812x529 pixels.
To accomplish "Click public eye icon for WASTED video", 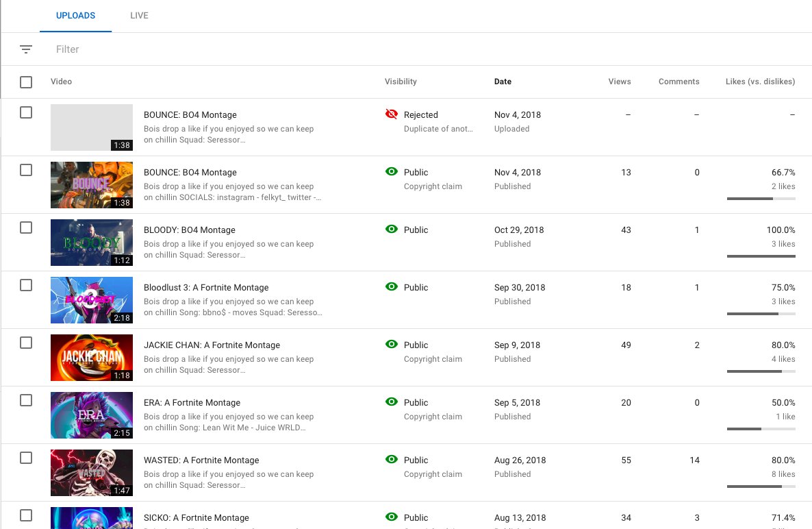I will pyautogui.click(x=392, y=459).
